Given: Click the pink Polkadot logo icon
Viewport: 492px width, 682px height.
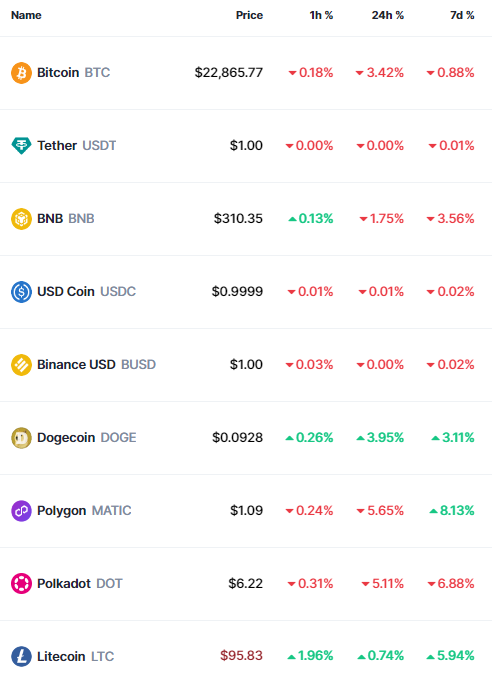Looking at the screenshot, I should point(21,584).
